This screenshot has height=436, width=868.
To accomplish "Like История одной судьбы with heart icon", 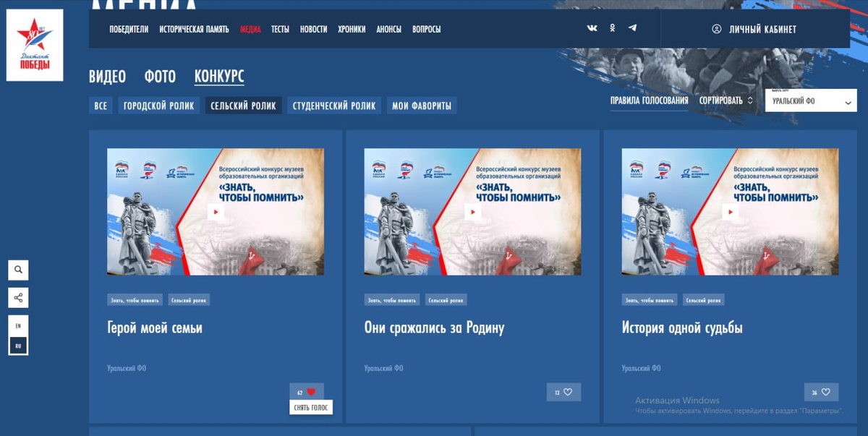I will pos(825,392).
